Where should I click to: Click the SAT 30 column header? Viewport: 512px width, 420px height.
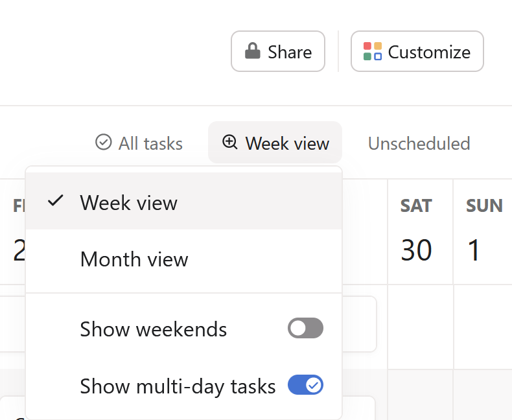[x=416, y=231]
